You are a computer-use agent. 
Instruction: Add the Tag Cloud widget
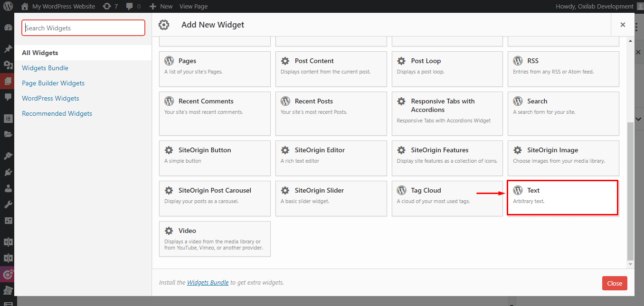coord(447,198)
